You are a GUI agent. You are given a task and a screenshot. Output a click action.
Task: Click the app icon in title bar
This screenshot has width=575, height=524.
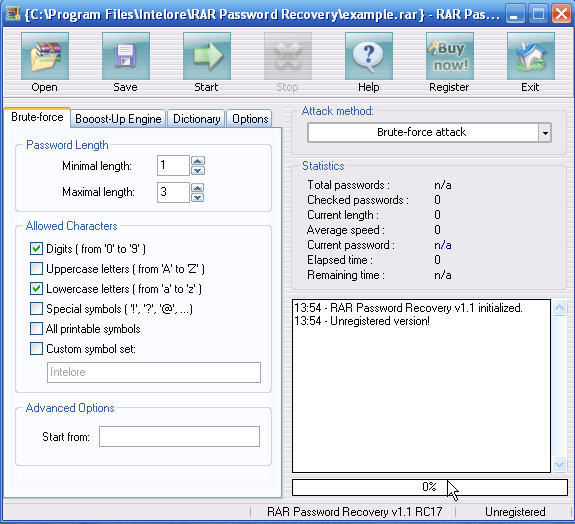tap(13, 14)
